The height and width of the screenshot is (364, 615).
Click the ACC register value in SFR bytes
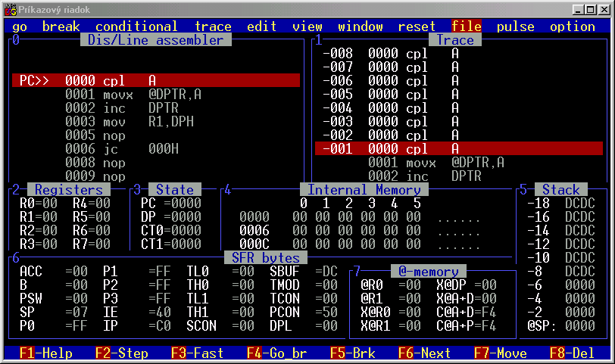click(x=76, y=272)
